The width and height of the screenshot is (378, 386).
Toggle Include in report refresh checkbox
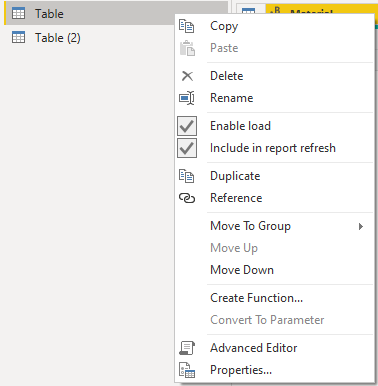[x=187, y=148]
